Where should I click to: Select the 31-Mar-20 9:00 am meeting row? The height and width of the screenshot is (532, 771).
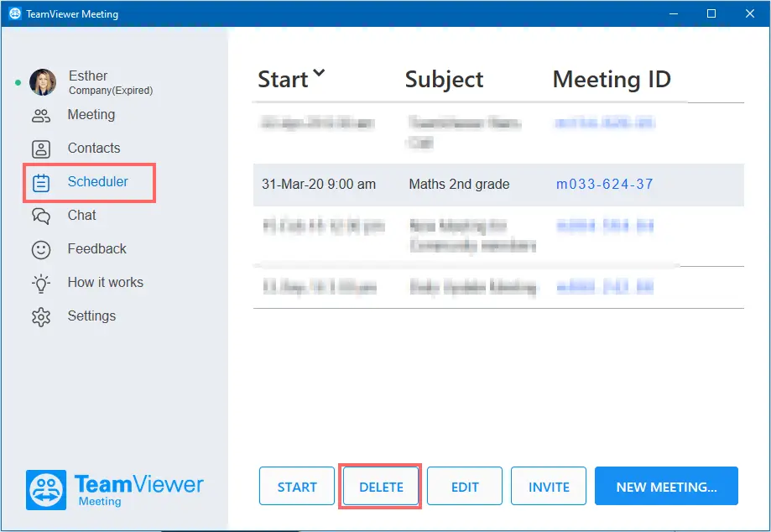498,185
